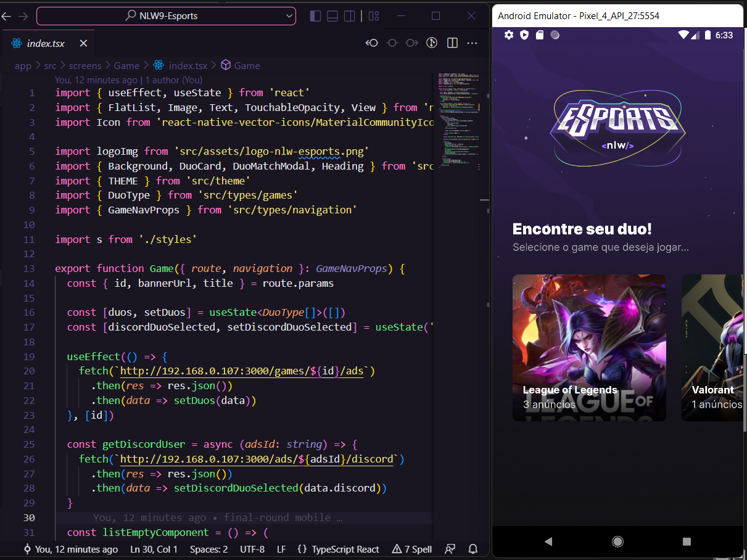Screen dimensions: 747x560
Task: Click 'getDiscordUser' on line 25
Action: pyautogui.click(x=144, y=444)
